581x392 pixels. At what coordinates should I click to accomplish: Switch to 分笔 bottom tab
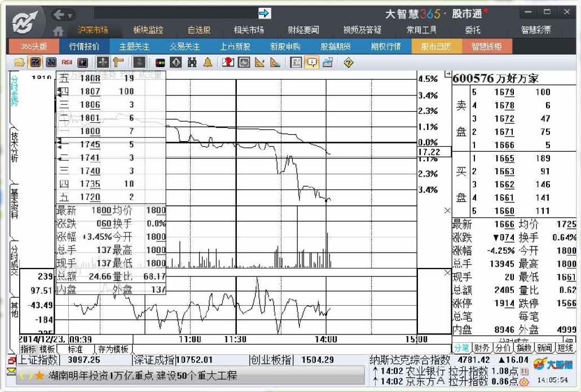[x=461, y=348]
